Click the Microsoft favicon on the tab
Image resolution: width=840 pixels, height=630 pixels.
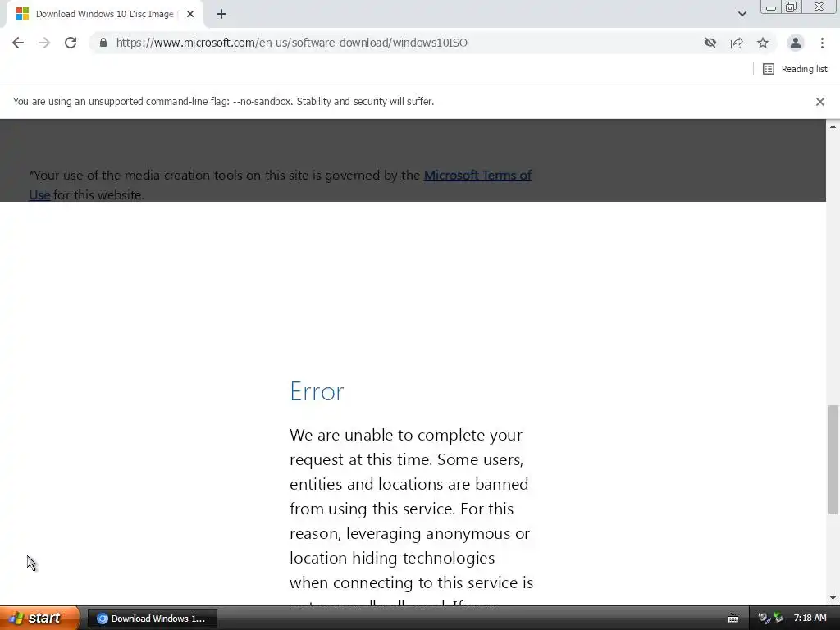coord(22,14)
